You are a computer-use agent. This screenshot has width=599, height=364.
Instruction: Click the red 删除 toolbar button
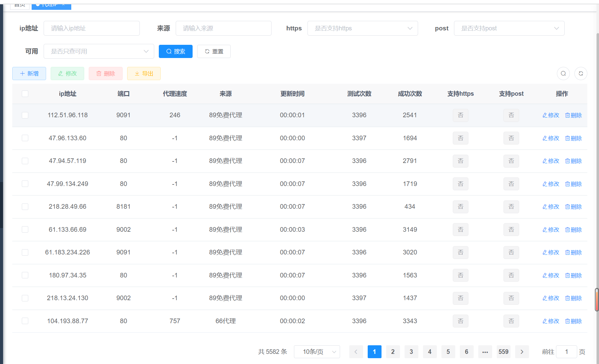[106, 73]
